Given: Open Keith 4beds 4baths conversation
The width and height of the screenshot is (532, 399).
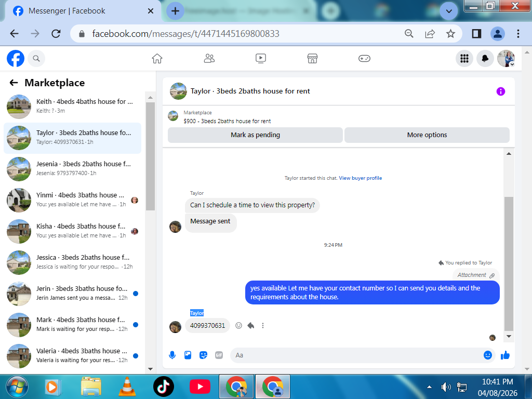Looking at the screenshot, I should pyautogui.click(x=72, y=107).
